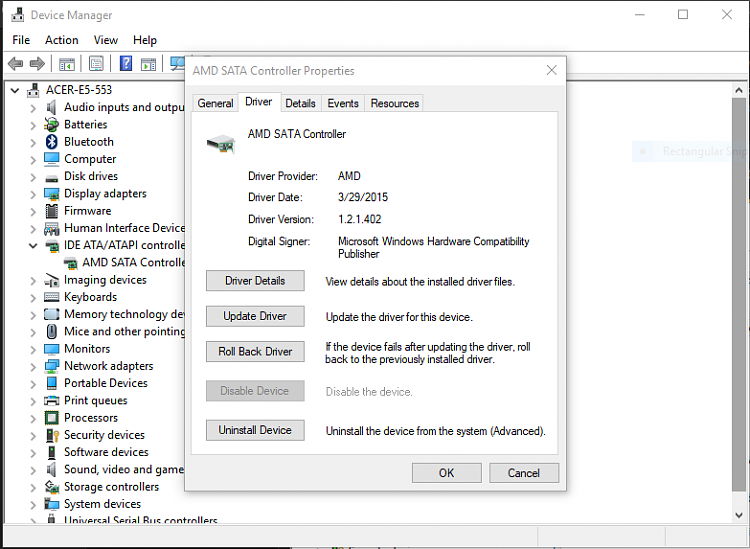Select the Print queues printer icon

52,400
